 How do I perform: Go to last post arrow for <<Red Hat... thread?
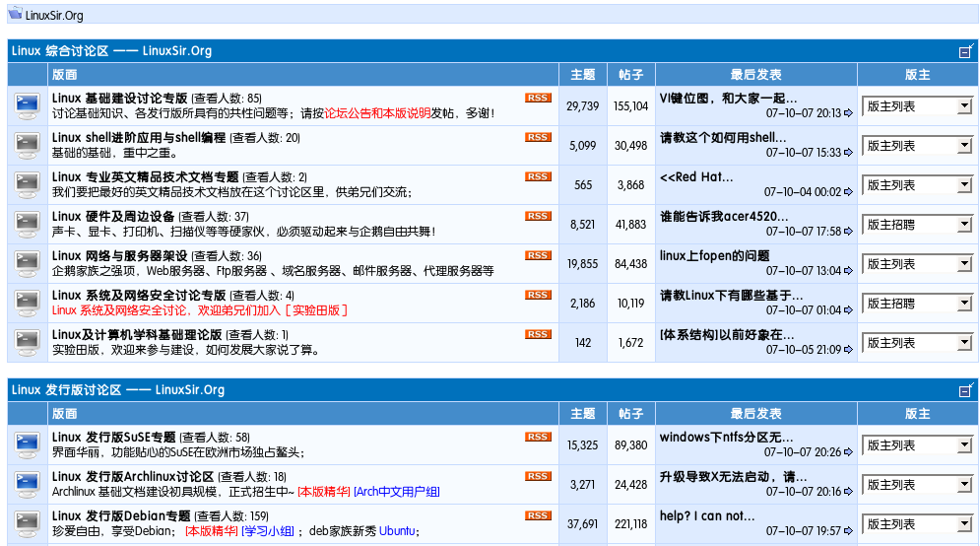(848, 192)
